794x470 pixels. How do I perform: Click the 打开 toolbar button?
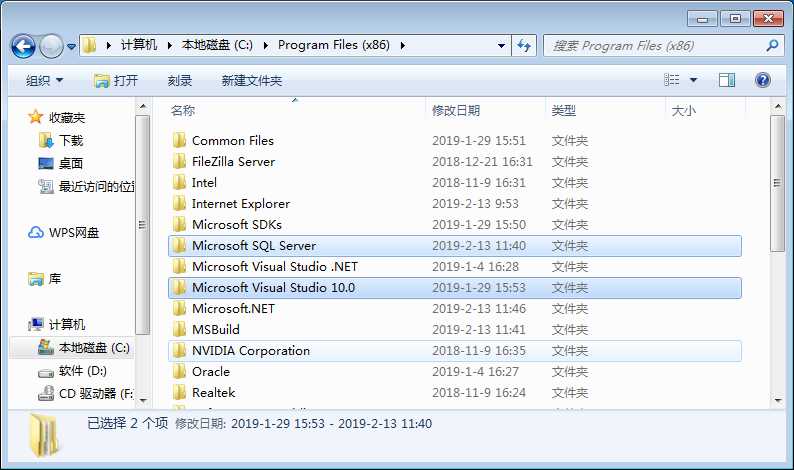click(x=116, y=80)
